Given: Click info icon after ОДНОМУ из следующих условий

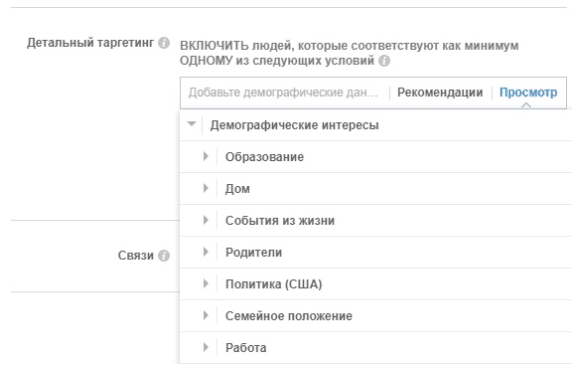Looking at the screenshot, I should [x=384, y=61].
